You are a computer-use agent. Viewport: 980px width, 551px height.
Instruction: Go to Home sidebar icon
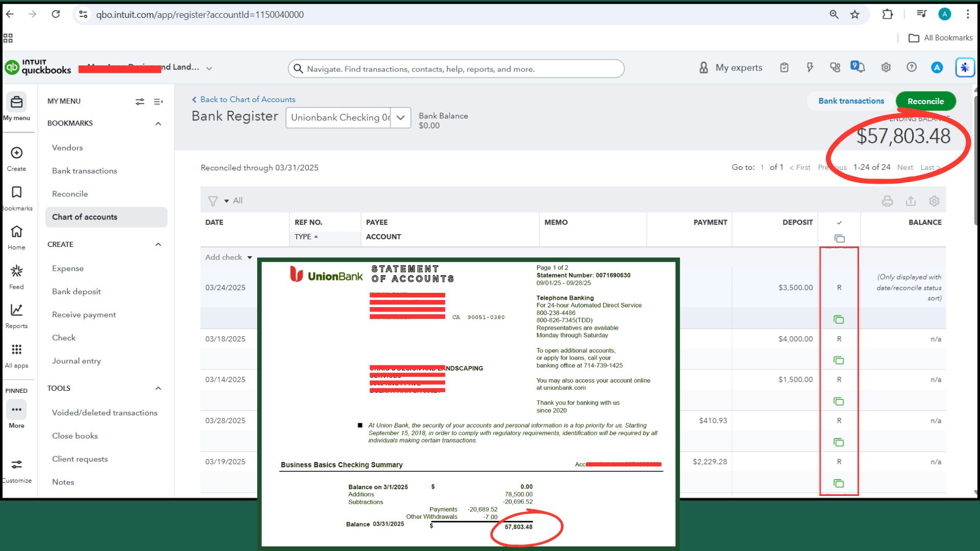[16, 232]
